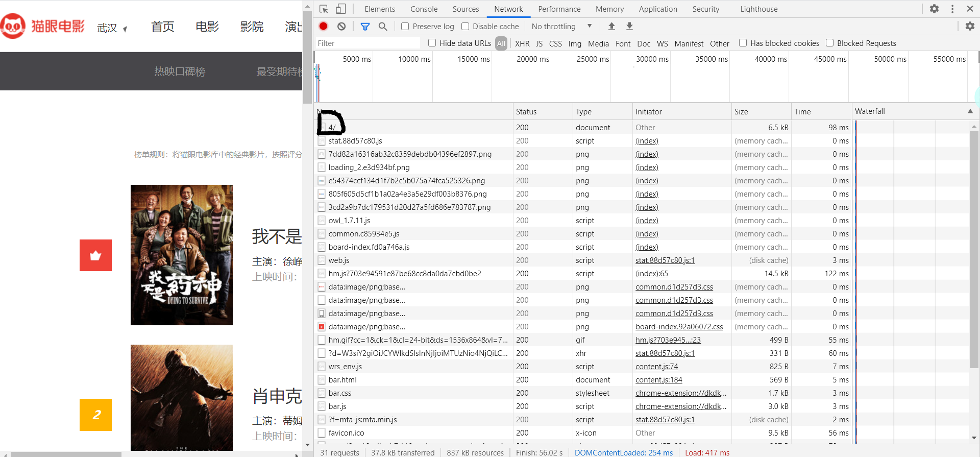The height and width of the screenshot is (457, 980).
Task: Click the Waterfall sort arrow
Action: tap(970, 111)
